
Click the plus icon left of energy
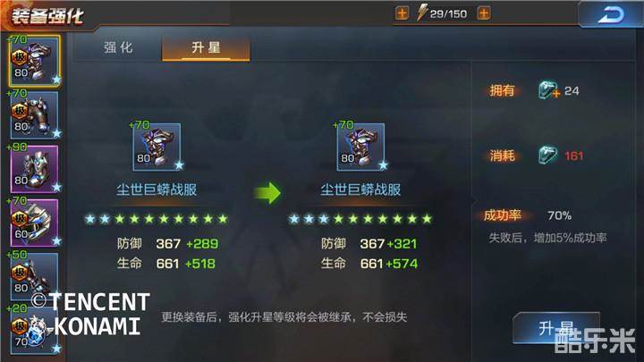[x=402, y=13]
